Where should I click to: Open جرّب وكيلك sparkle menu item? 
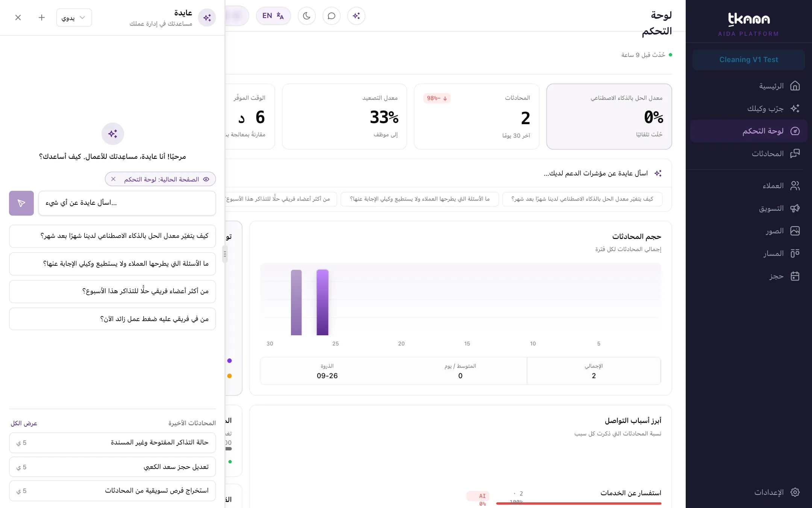[748, 108]
